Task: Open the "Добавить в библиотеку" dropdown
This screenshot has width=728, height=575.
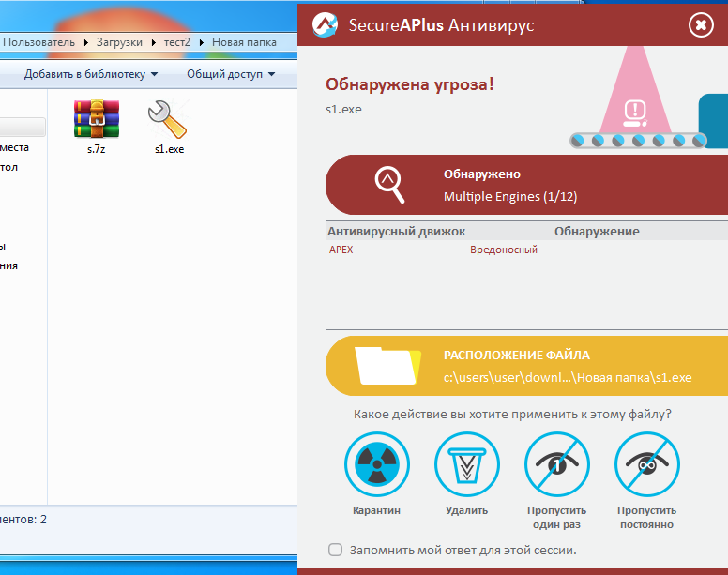Action: tap(91, 74)
